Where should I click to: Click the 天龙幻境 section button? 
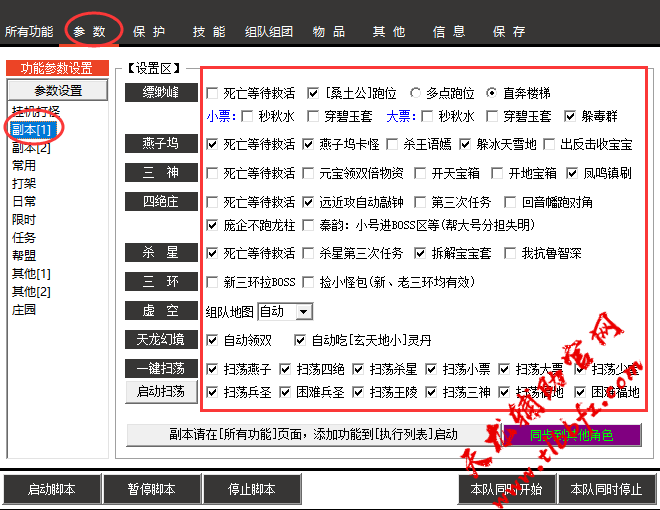[x=161, y=340]
